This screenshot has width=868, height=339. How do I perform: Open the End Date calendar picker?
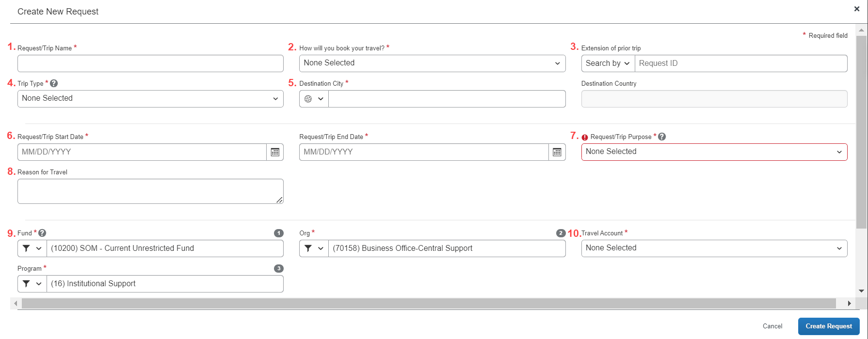[x=557, y=152]
